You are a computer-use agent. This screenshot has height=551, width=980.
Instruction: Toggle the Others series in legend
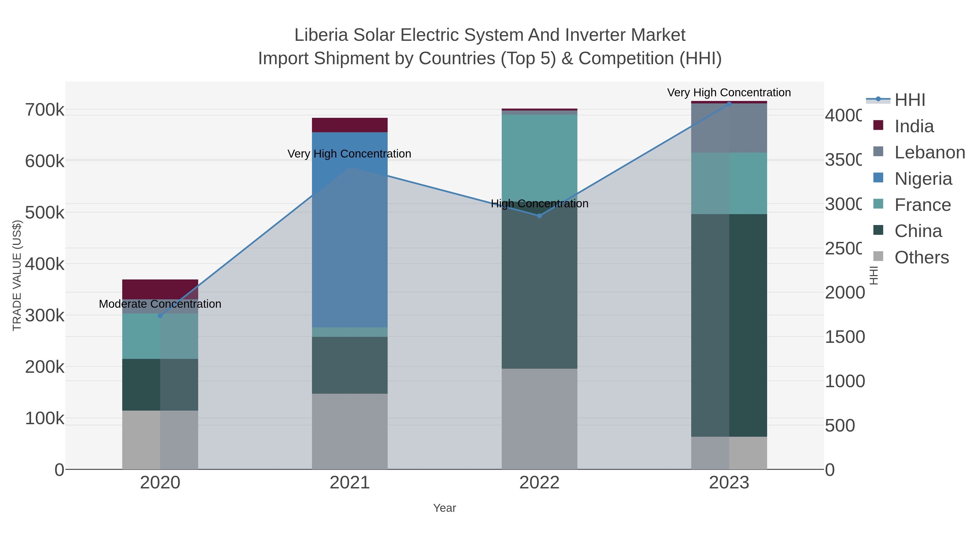[911, 257]
